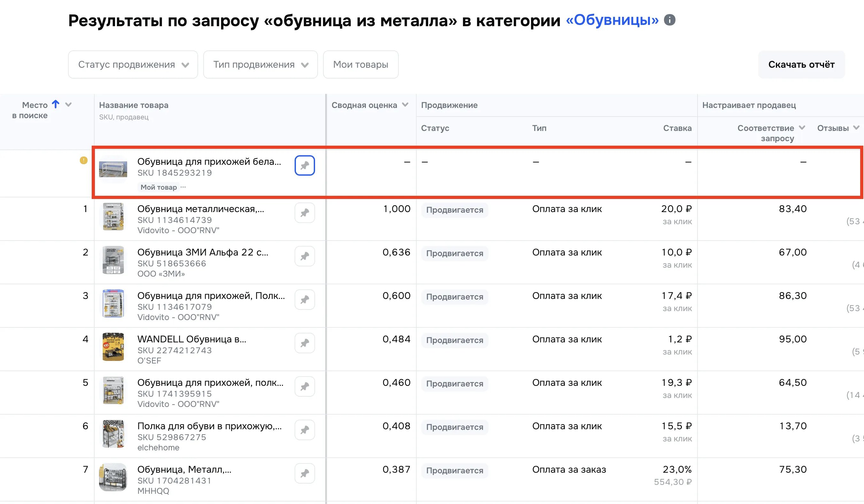Screen dimensions: 864x504
Task: Open the Отзывы column sort menu
Action: 856,128
